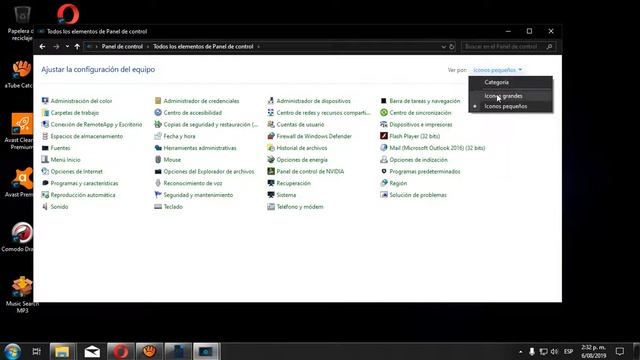Open the notification center icon
The width and height of the screenshot is (640, 360).
pos(620,351)
